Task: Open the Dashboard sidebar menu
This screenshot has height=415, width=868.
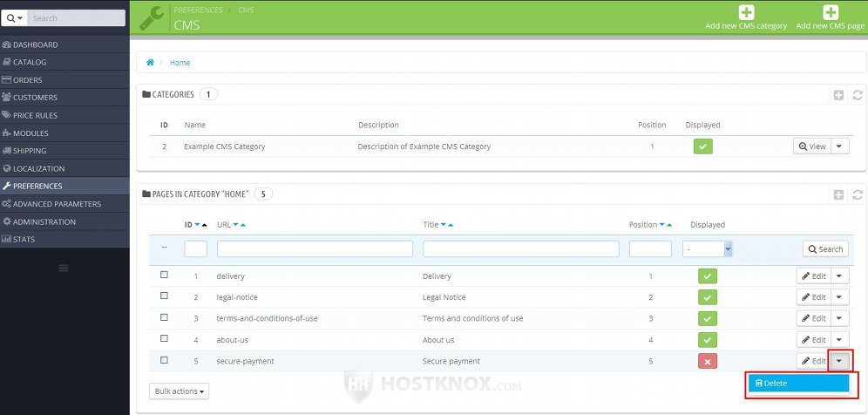Action: pyautogui.click(x=64, y=44)
